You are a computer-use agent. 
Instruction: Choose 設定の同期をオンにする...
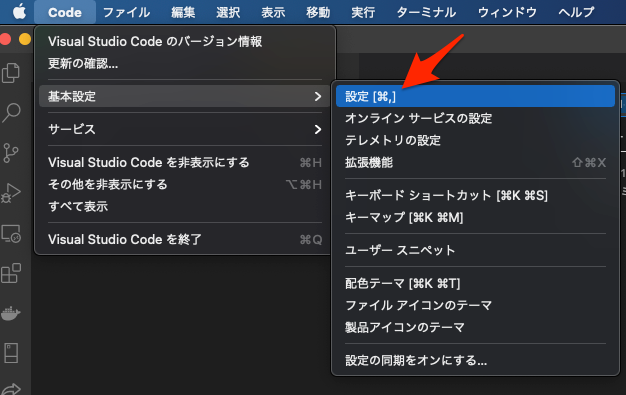tap(475, 361)
